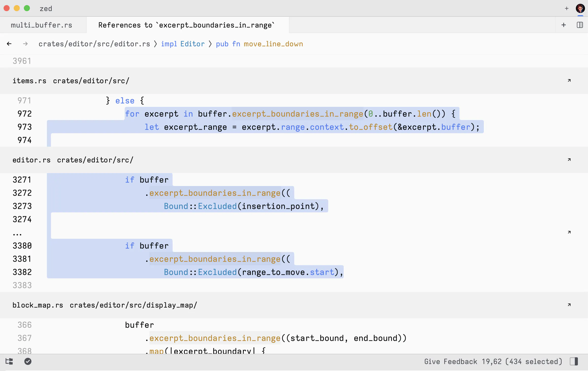The image size is (588, 371).
Task: Click line number 3272 in gutter
Action: coord(22,193)
